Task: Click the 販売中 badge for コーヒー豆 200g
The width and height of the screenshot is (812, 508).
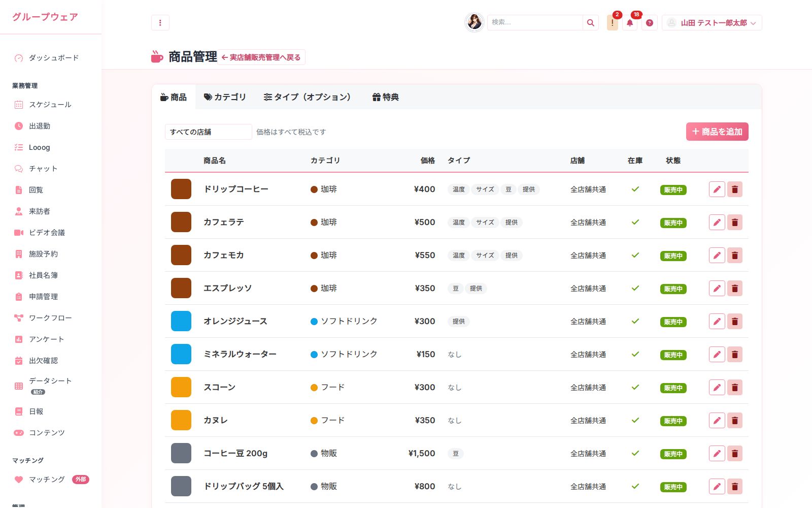Action: (x=673, y=454)
